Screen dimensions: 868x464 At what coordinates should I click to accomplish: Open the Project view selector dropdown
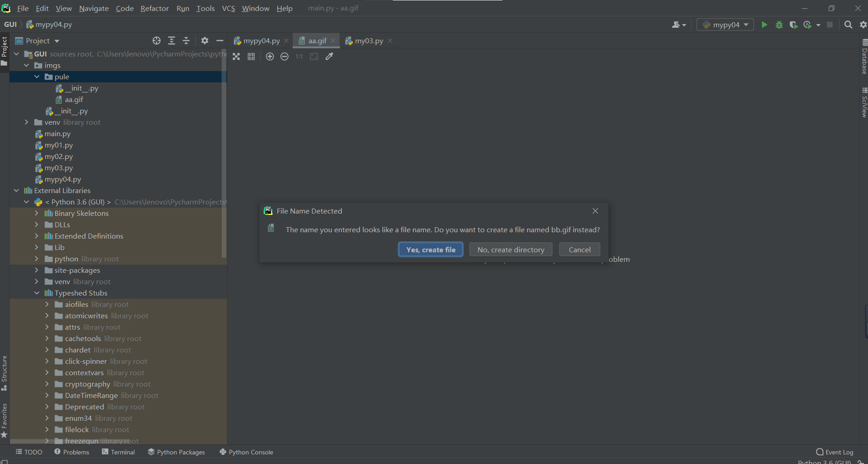tap(37, 41)
